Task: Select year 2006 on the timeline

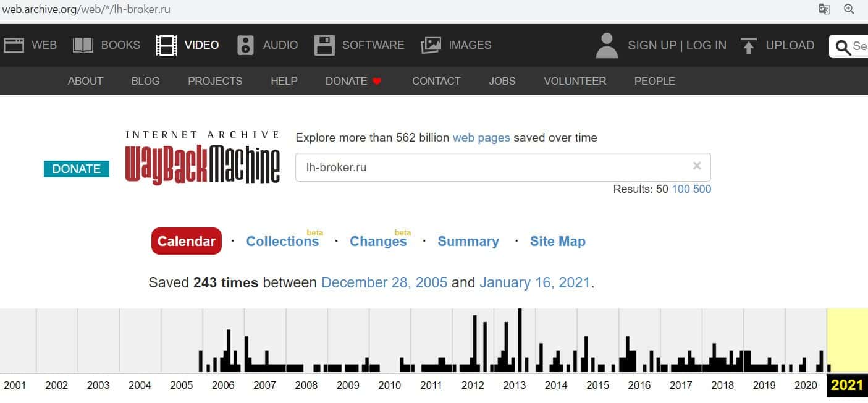Action: (223, 385)
